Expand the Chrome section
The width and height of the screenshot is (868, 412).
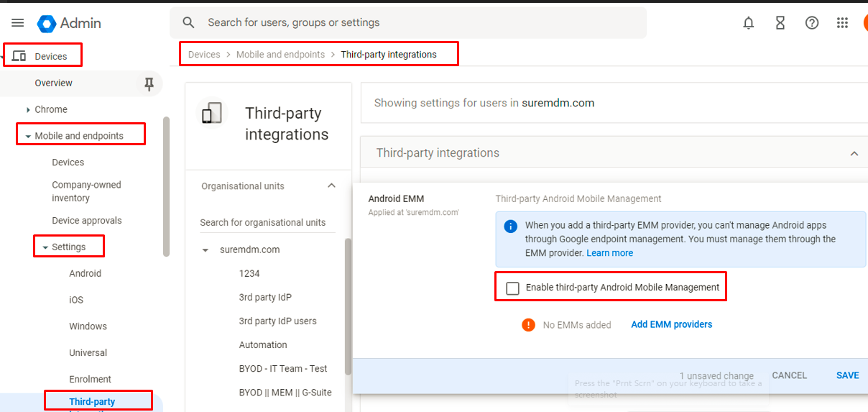coord(28,110)
